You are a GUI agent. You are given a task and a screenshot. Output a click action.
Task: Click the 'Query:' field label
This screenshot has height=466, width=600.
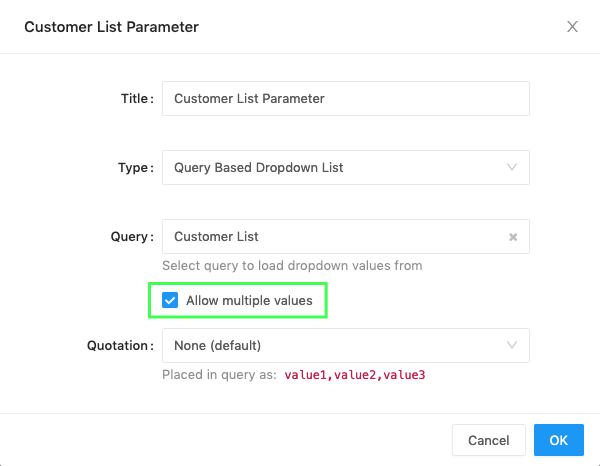(x=132, y=237)
